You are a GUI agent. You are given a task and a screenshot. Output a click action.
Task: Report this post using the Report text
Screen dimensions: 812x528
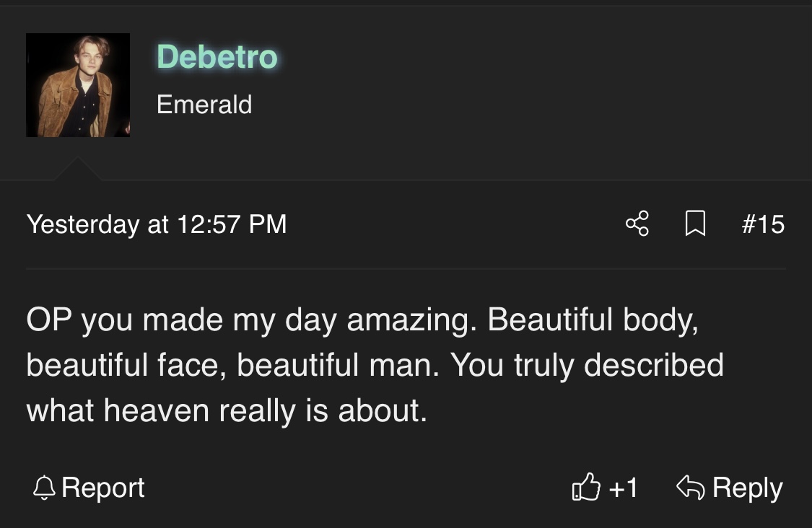(102, 488)
